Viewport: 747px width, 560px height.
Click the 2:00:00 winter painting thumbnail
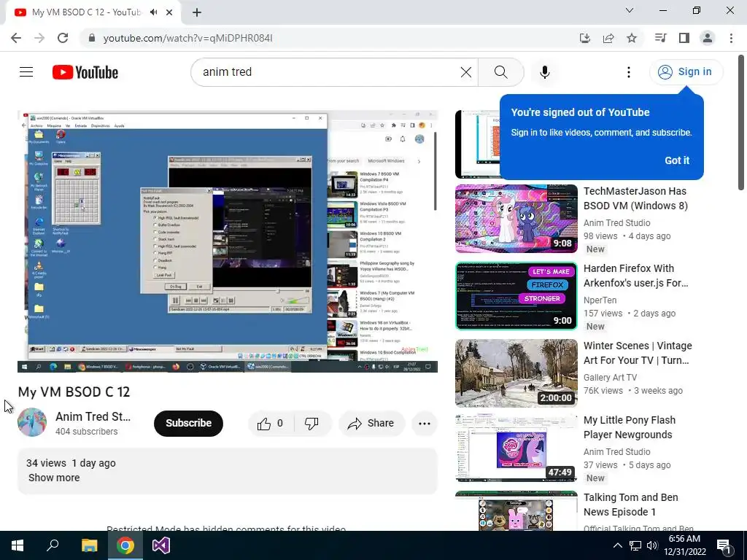(x=516, y=373)
